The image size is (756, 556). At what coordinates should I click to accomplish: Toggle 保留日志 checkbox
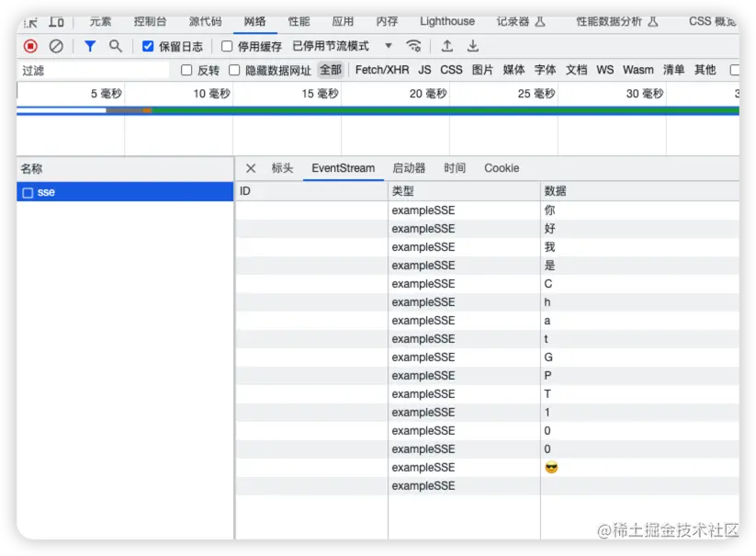[148, 46]
